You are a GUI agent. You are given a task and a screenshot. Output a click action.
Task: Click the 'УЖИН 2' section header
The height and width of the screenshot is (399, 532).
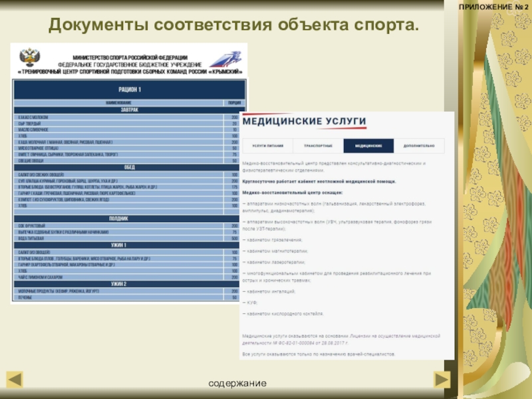[127, 284]
